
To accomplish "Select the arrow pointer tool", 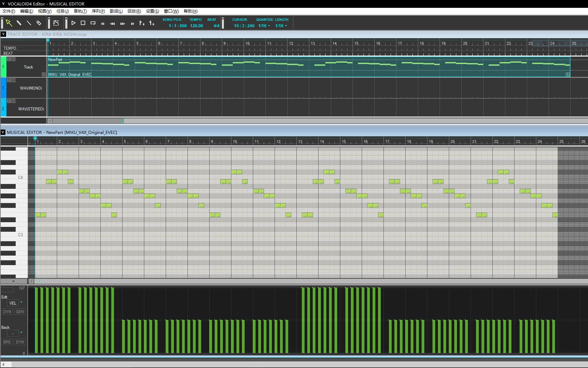I will (9, 23).
